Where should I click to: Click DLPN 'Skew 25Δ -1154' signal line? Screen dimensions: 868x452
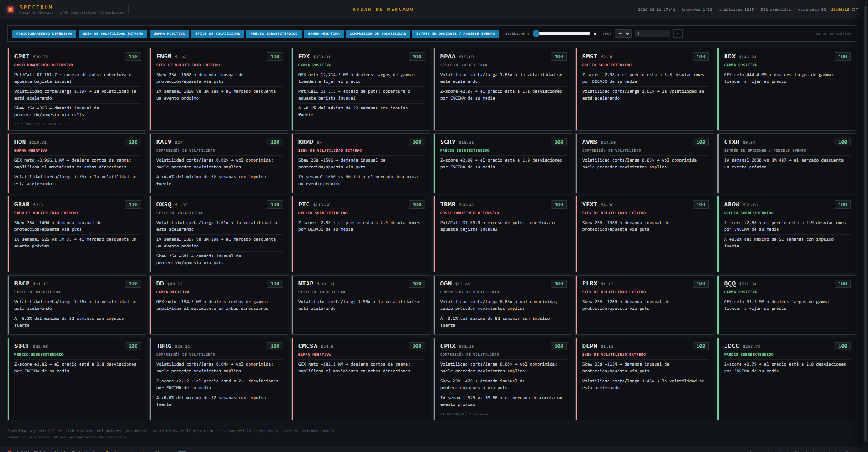coord(645,367)
